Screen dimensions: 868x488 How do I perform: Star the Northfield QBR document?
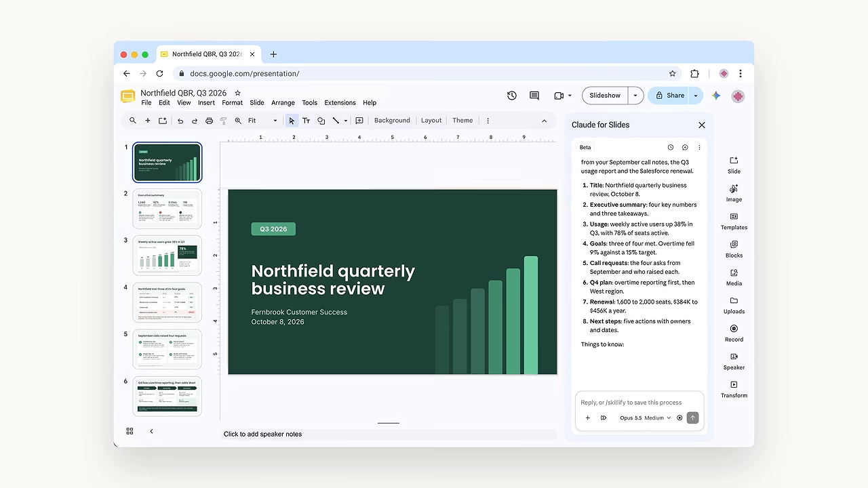(237, 93)
